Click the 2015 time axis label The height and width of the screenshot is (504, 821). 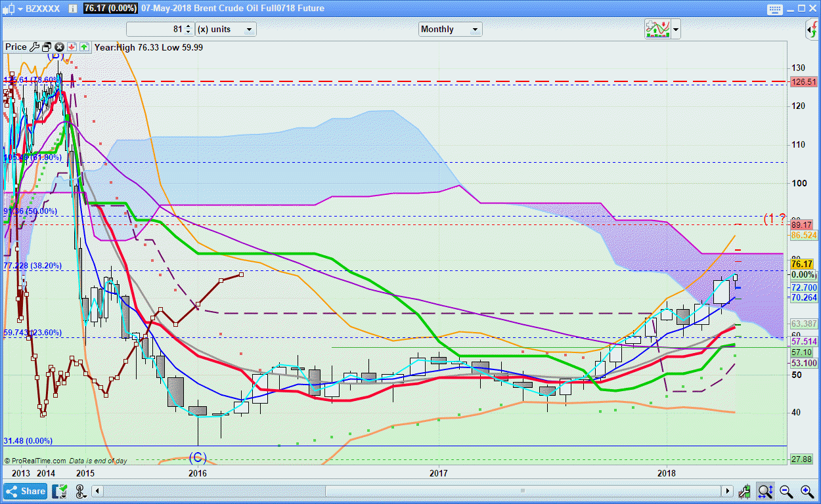click(x=85, y=472)
